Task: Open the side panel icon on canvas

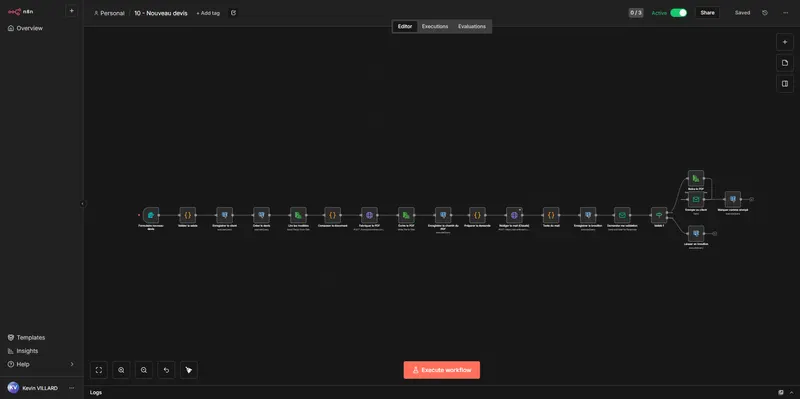Action: point(785,84)
